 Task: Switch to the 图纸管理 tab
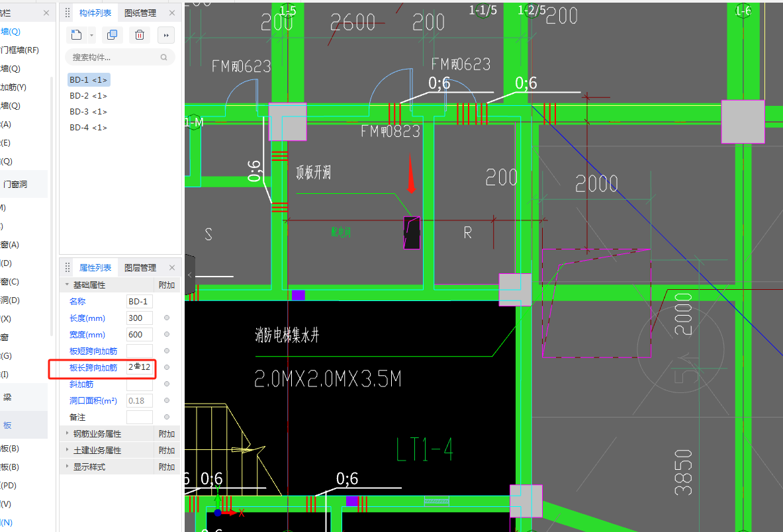click(140, 13)
